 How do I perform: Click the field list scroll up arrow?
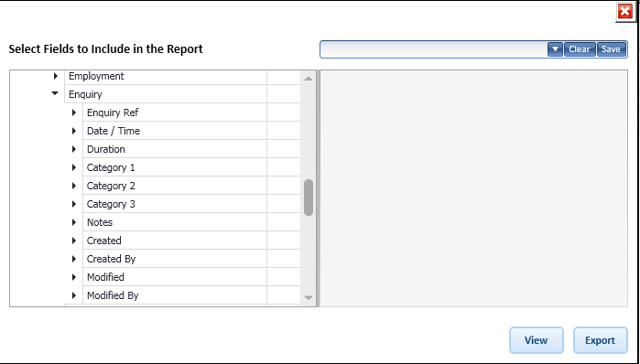click(x=309, y=79)
